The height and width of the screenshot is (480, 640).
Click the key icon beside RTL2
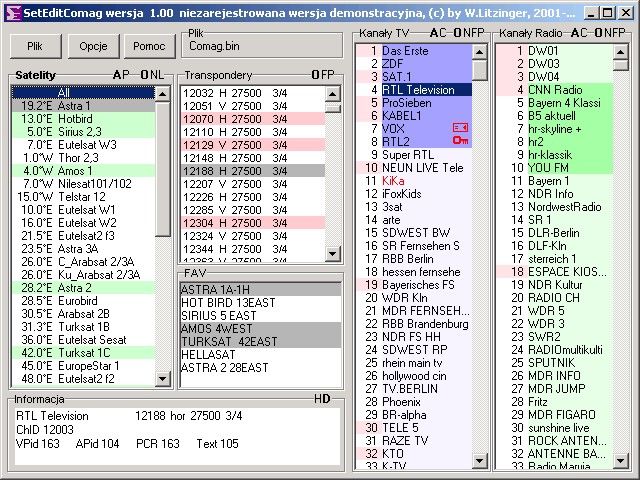pyautogui.click(x=460, y=142)
